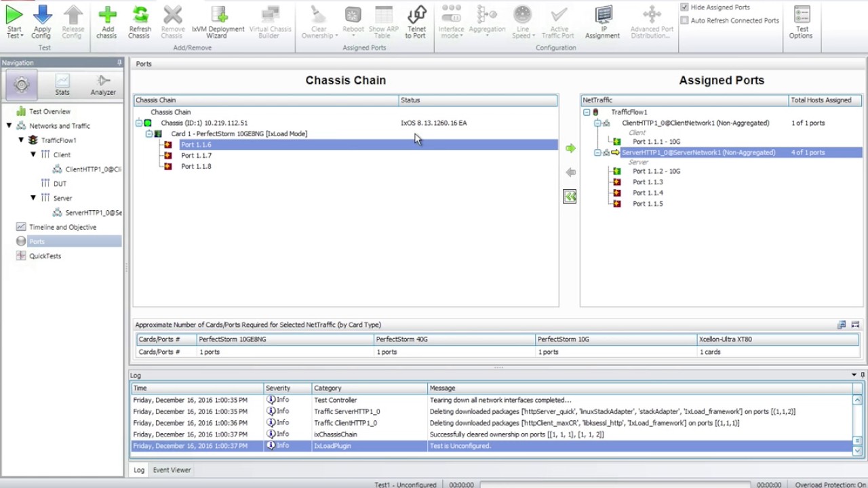Refresh the chassis list
The height and width of the screenshot is (488, 868).
pos(140,22)
